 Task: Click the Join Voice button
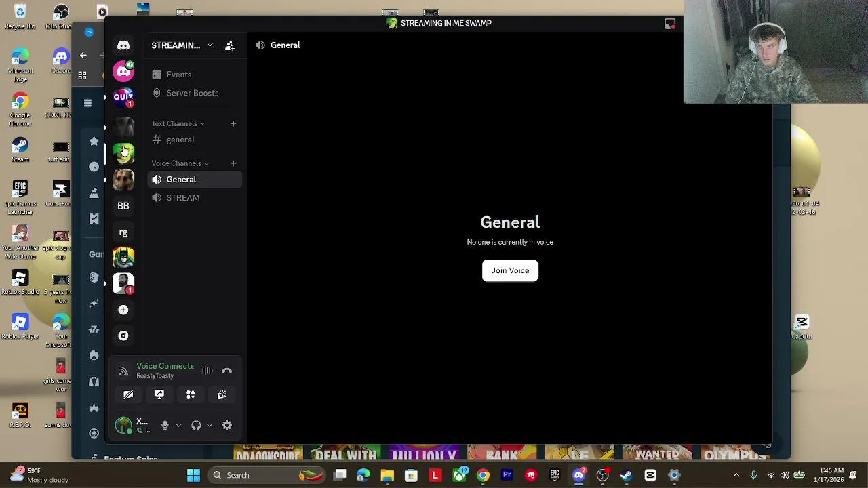[510, 270]
